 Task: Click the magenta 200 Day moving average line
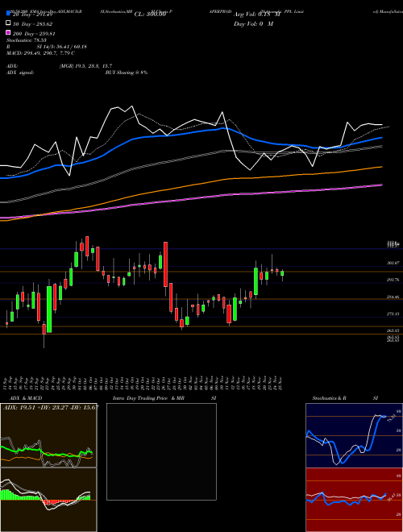pyautogui.click(x=190, y=200)
